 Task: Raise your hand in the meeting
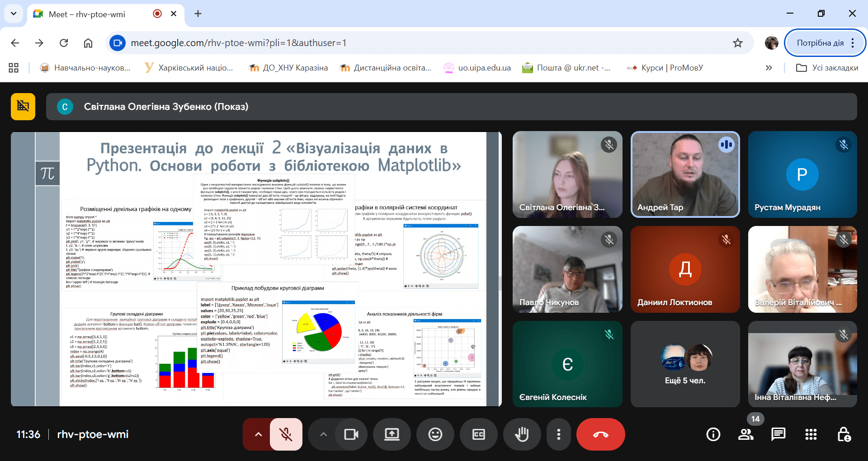point(522,434)
